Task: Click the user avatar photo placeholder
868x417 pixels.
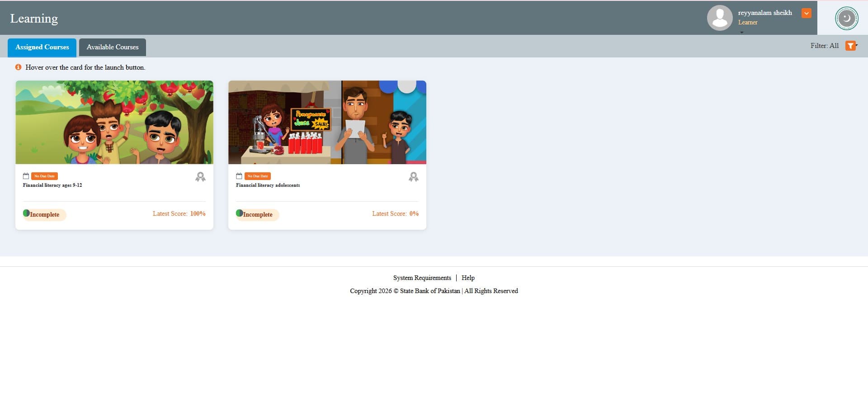Action: [719, 18]
